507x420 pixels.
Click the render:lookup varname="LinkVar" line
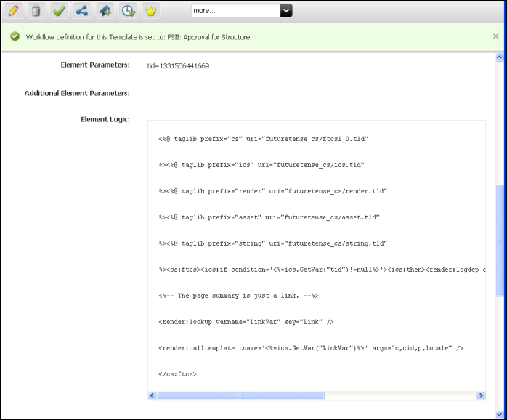[246, 322]
